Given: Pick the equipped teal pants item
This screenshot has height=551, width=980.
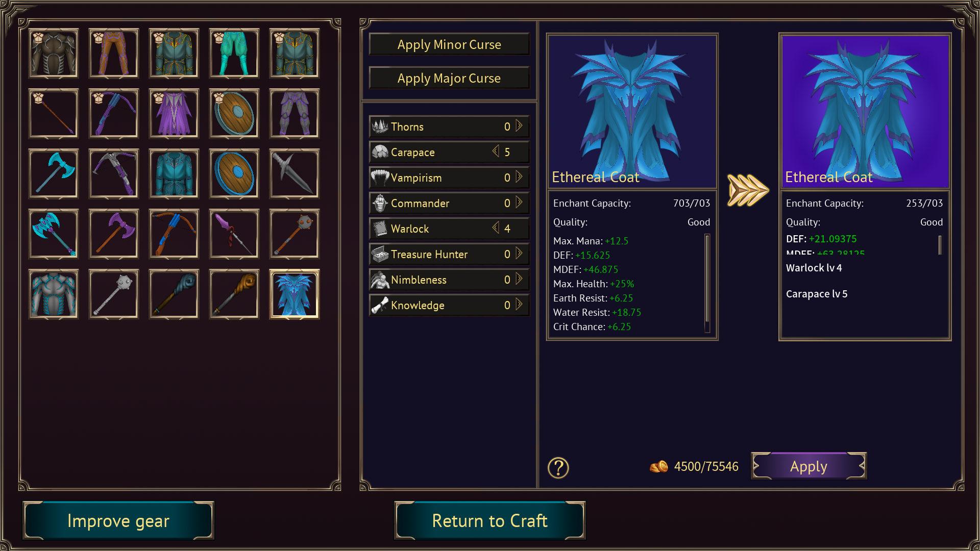Looking at the screenshot, I should click(x=234, y=54).
